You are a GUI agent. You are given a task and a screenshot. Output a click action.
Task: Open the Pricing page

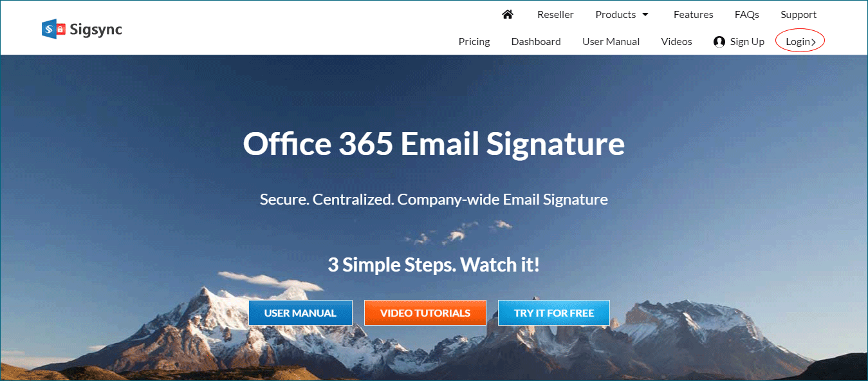(x=474, y=41)
